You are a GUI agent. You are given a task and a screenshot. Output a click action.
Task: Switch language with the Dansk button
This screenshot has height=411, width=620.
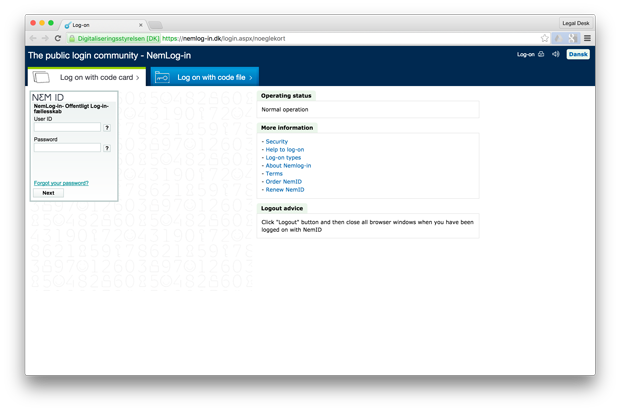(x=578, y=54)
